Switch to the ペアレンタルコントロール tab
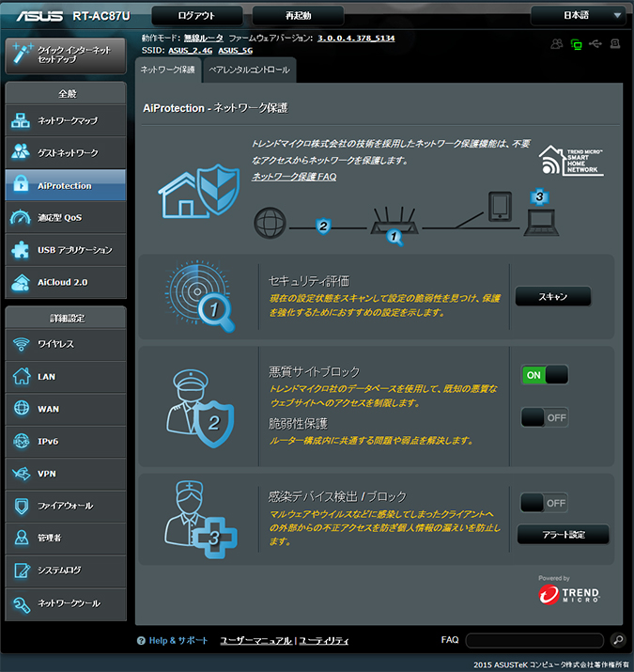Viewport: 634px width, 672px height. tap(249, 70)
